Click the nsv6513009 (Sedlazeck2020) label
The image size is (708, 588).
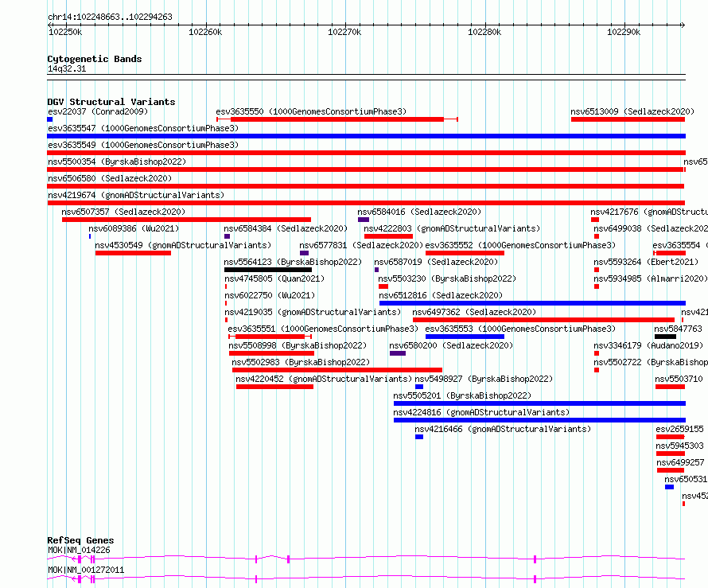click(632, 111)
